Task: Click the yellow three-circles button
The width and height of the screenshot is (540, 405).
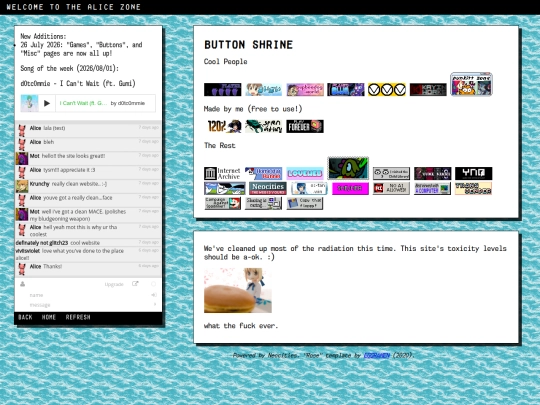Action: (387, 90)
